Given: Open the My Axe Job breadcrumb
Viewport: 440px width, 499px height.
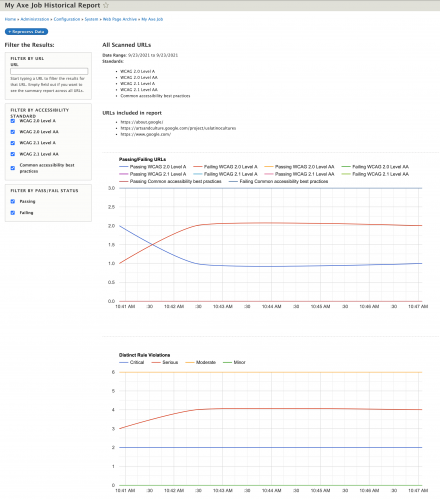Looking at the screenshot, I should point(152,19).
